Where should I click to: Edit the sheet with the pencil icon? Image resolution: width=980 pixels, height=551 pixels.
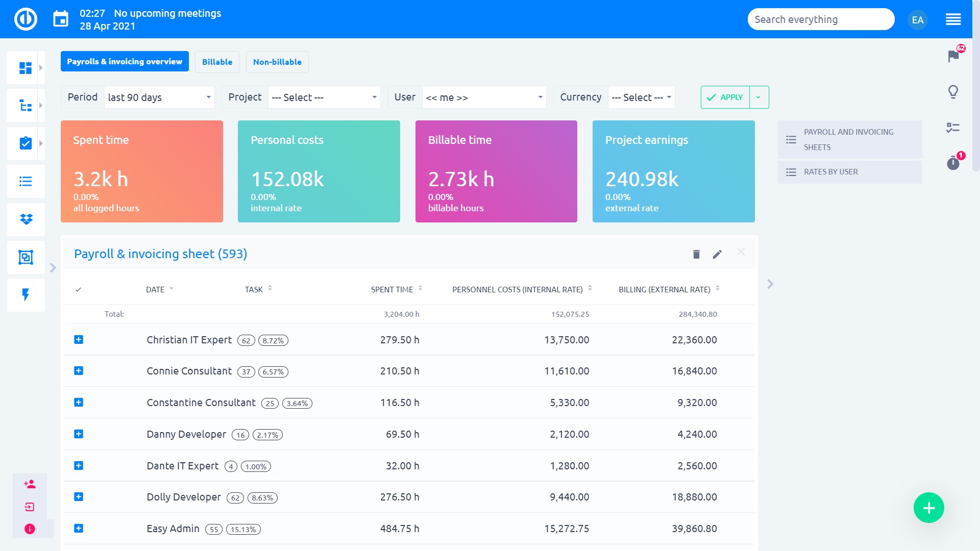tap(717, 254)
